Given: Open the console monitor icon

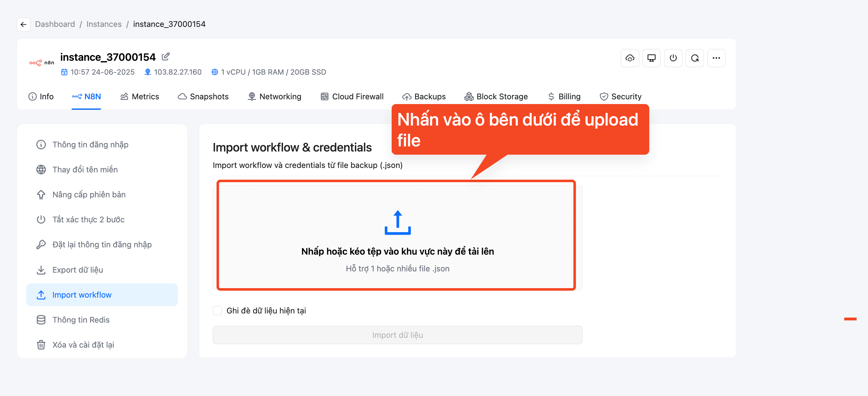Looking at the screenshot, I should 651,58.
